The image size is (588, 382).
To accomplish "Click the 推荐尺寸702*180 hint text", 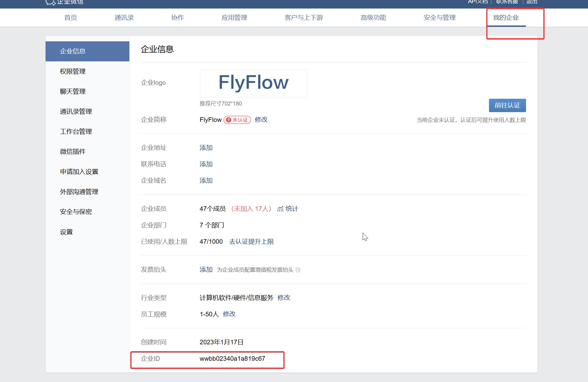I will [221, 104].
